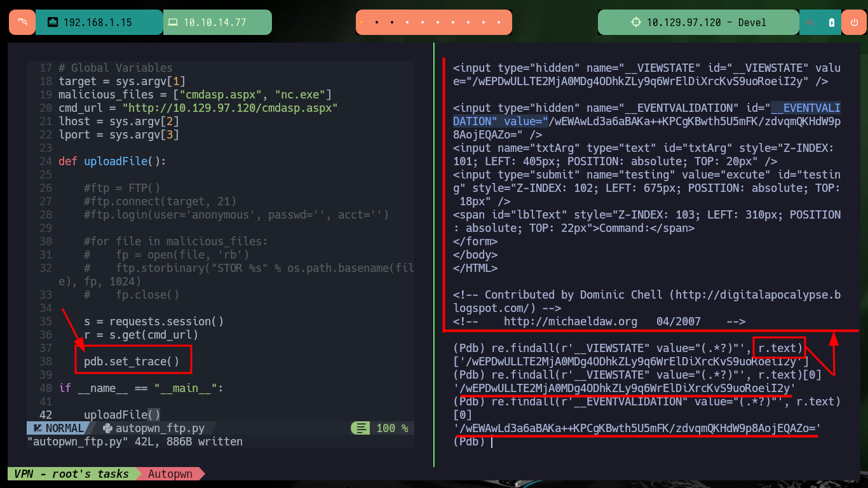Image resolution: width=868 pixels, height=488 pixels.
Task: Select the 10.10.14.77 VPN IP module
Action: coord(217,22)
